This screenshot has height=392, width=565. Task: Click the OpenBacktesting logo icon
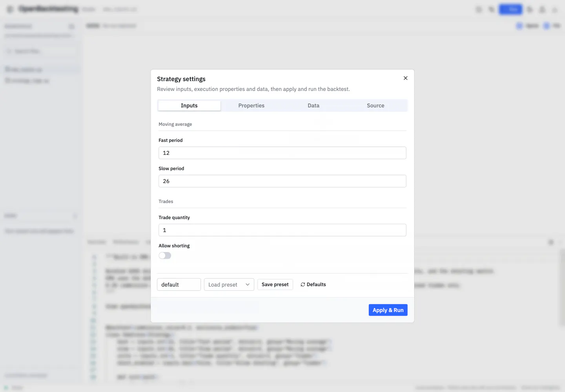pyautogui.click(x=10, y=9)
